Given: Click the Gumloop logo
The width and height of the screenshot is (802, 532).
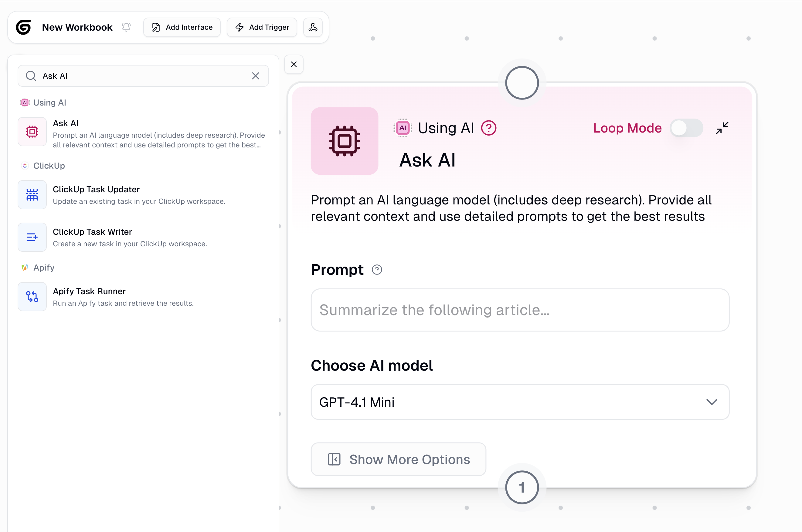Looking at the screenshot, I should coord(23,27).
